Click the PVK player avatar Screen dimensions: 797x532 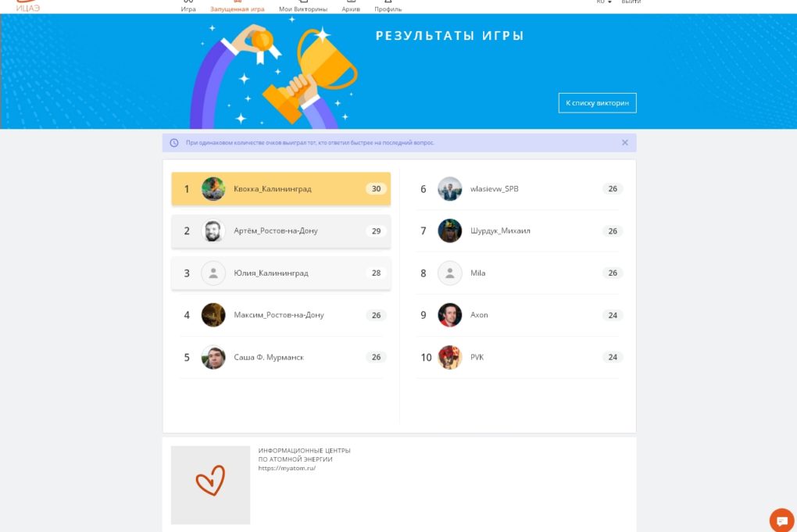(450, 357)
